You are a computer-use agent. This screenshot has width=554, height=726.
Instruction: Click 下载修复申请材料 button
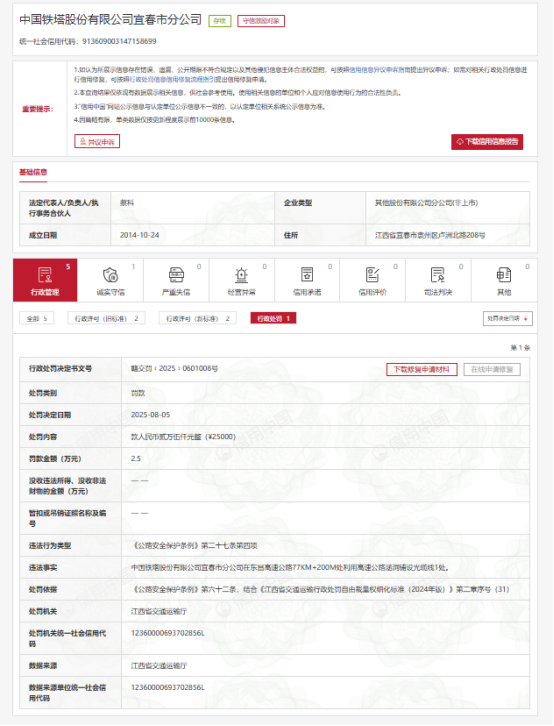[422, 369]
